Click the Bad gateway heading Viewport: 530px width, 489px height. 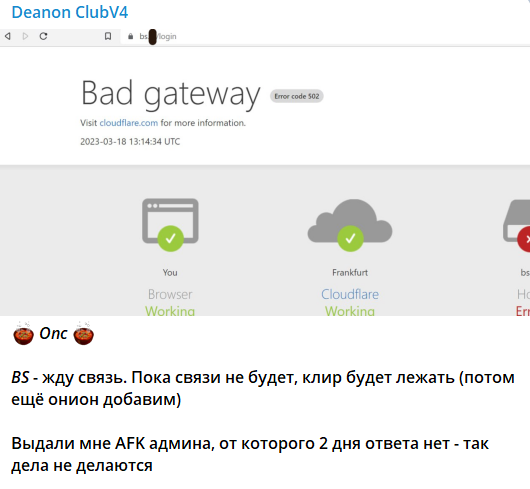pyautogui.click(x=171, y=94)
